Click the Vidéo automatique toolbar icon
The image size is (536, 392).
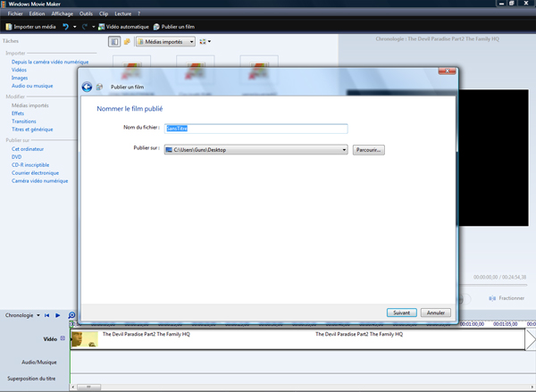tap(101, 27)
